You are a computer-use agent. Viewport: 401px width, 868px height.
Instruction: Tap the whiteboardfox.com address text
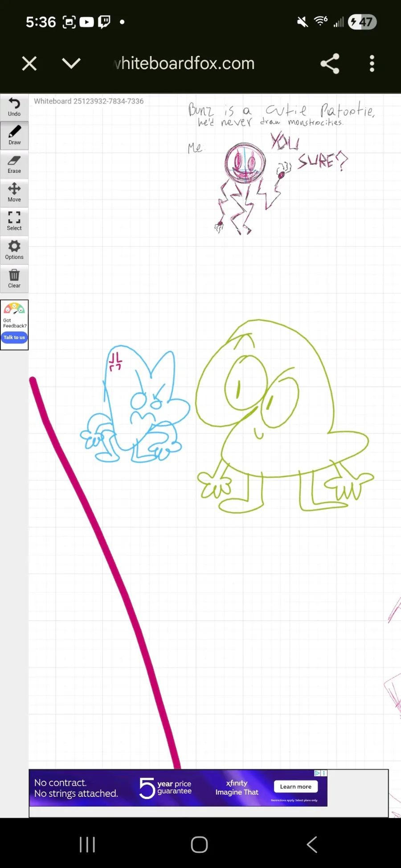tap(184, 64)
